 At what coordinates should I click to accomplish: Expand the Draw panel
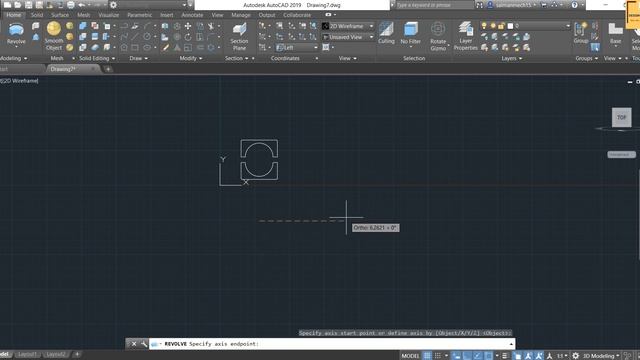[138, 58]
